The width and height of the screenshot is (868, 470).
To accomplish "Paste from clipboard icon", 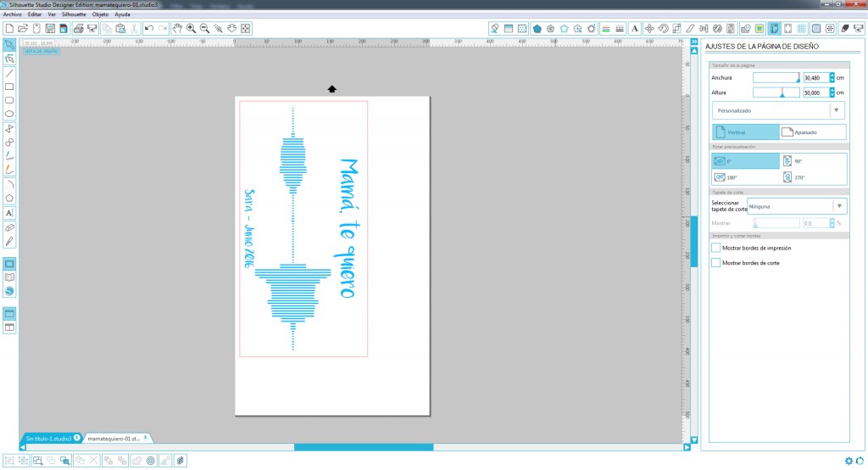I will click(x=120, y=28).
